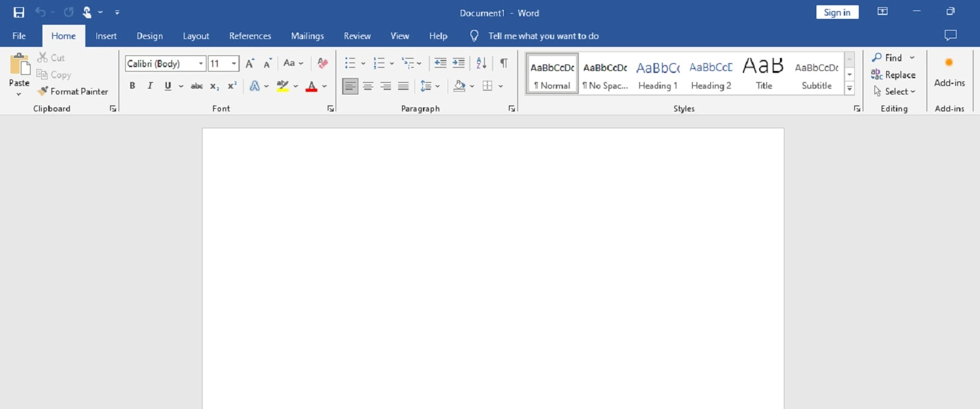
Task: Toggle show paragraph marks
Action: tap(502, 63)
